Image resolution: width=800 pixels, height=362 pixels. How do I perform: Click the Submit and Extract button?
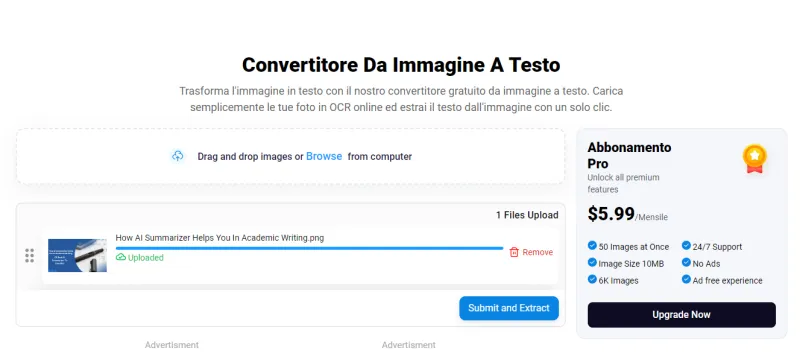pyautogui.click(x=509, y=308)
